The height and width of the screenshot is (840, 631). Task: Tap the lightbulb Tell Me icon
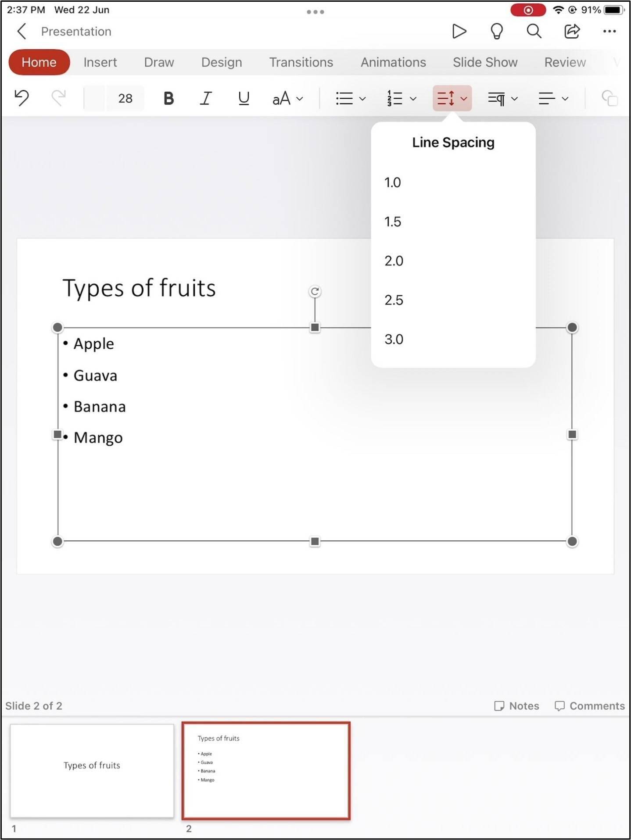(496, 32)
